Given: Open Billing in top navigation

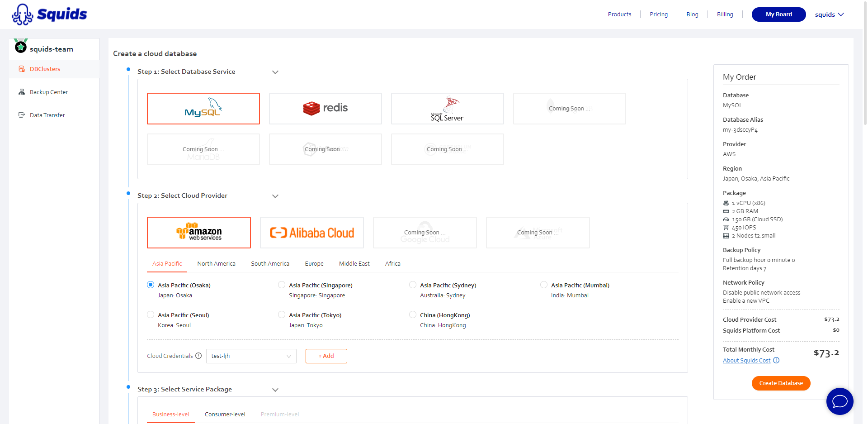Looking at the screenshot, I should (725, 14).
